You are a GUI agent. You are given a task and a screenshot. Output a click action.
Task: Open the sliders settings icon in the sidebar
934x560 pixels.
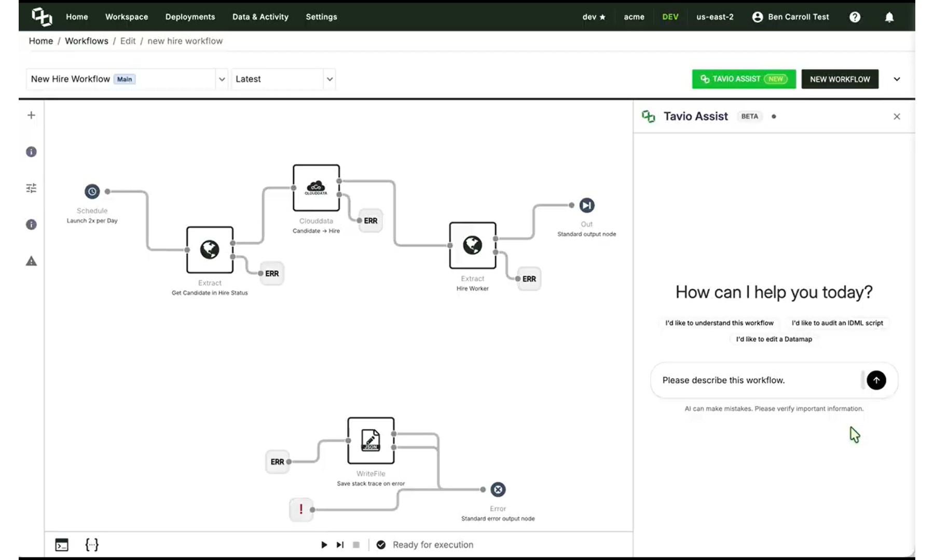point(31,188)
